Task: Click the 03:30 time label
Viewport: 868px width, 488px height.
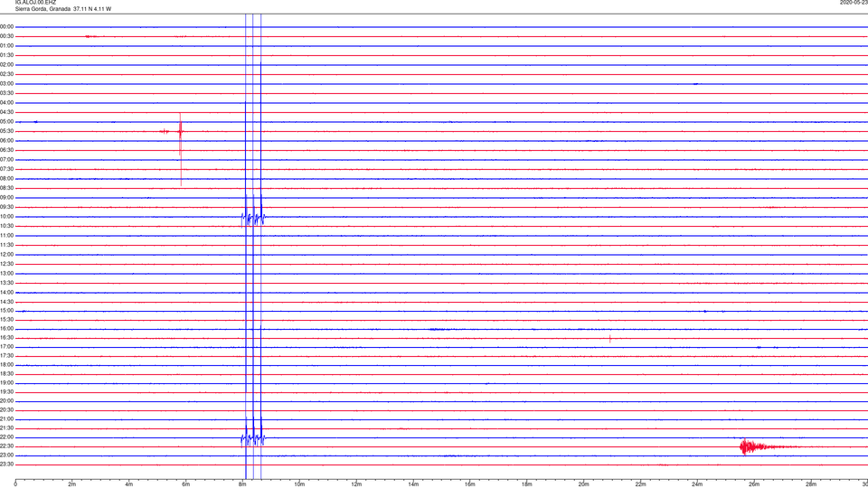Action: pyautogui.click(x=6, y=93)
